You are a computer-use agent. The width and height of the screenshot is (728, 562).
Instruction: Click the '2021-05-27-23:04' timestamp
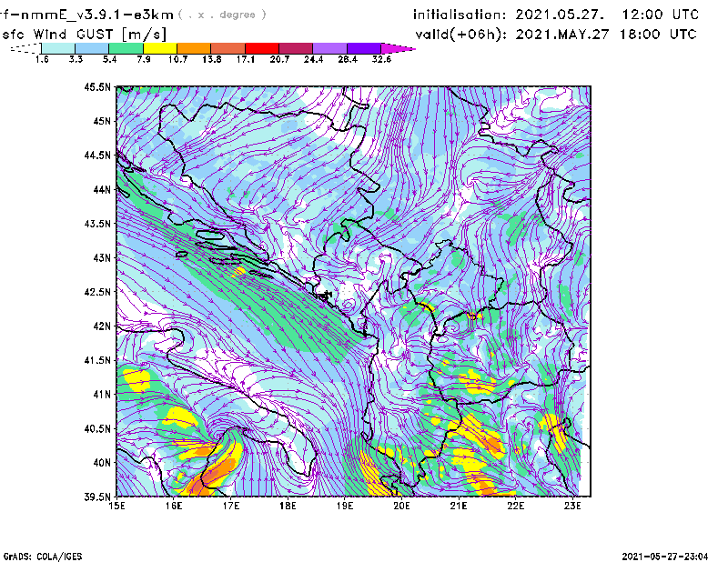665,557
